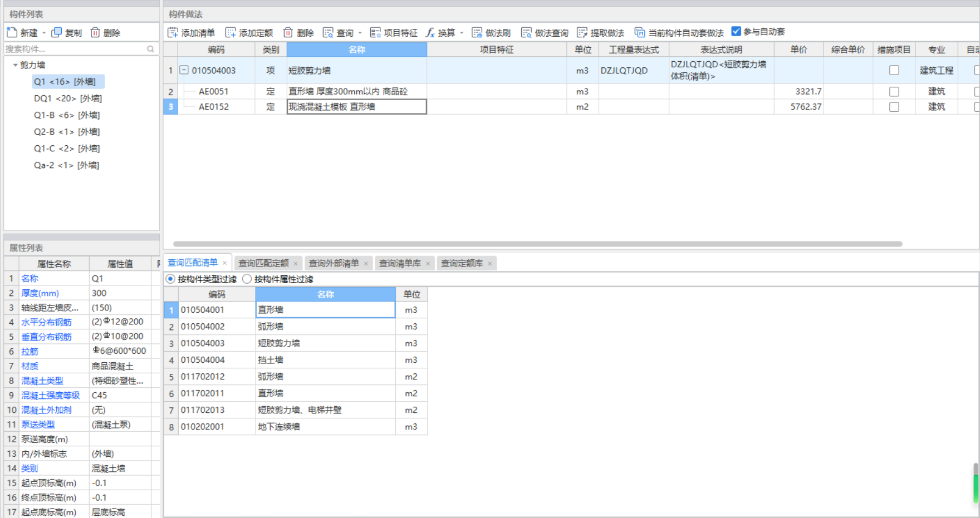
Task: Click the 换算 fx icon
Action: (x=430, y=33)
